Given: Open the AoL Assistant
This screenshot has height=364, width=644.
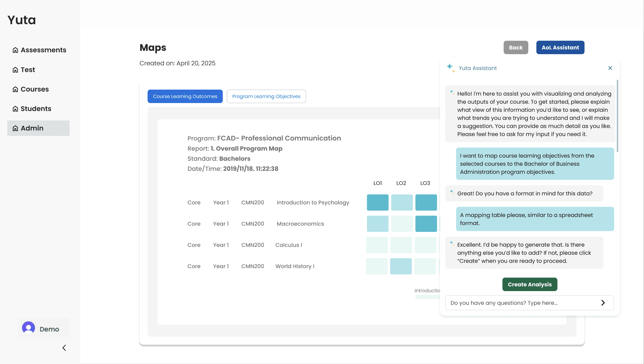Looking at the screenshot, I should pos(560,47).
